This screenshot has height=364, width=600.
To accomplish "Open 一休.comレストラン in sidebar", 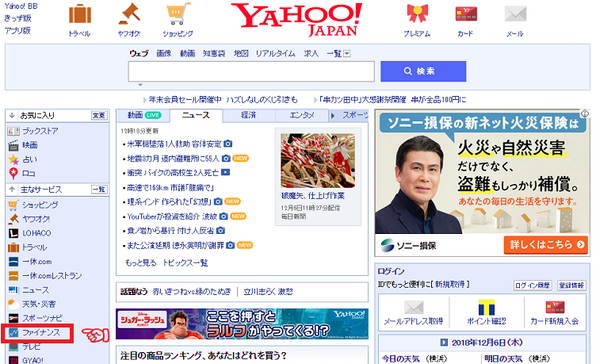I will click(x=52, y=276).
